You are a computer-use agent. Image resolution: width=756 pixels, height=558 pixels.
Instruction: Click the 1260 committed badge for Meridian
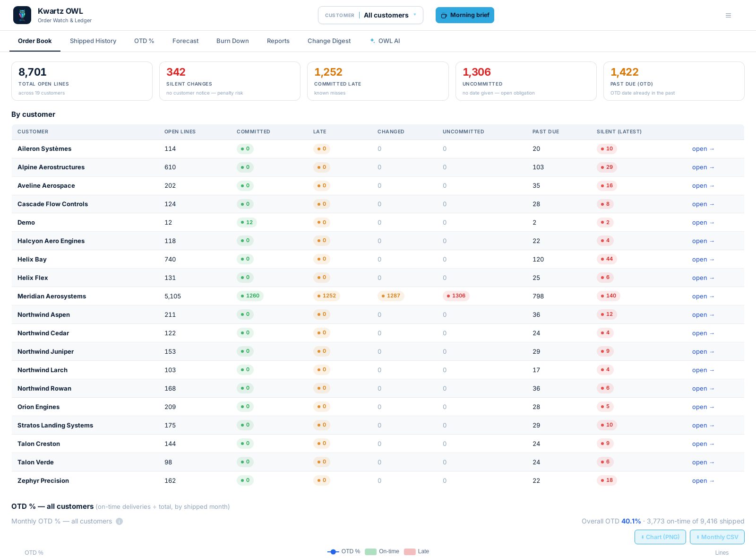[x=250, y=296]
